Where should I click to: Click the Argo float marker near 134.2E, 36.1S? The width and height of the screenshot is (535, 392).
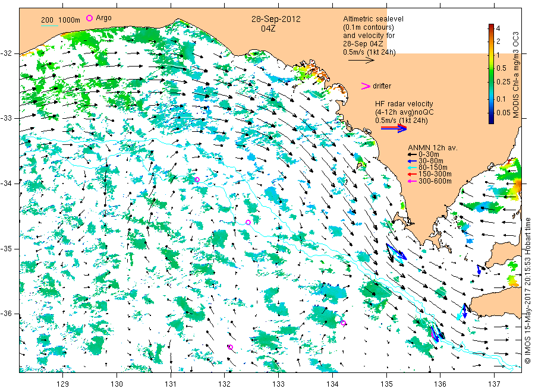pyautogui.click(x=343, y=323)
